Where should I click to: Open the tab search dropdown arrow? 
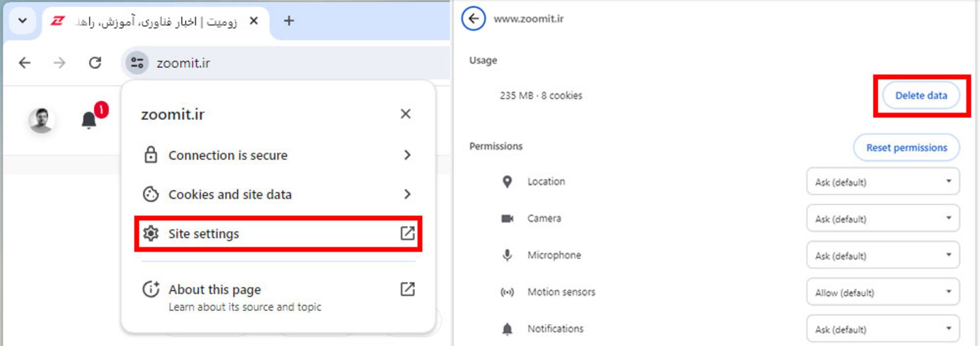22,20
